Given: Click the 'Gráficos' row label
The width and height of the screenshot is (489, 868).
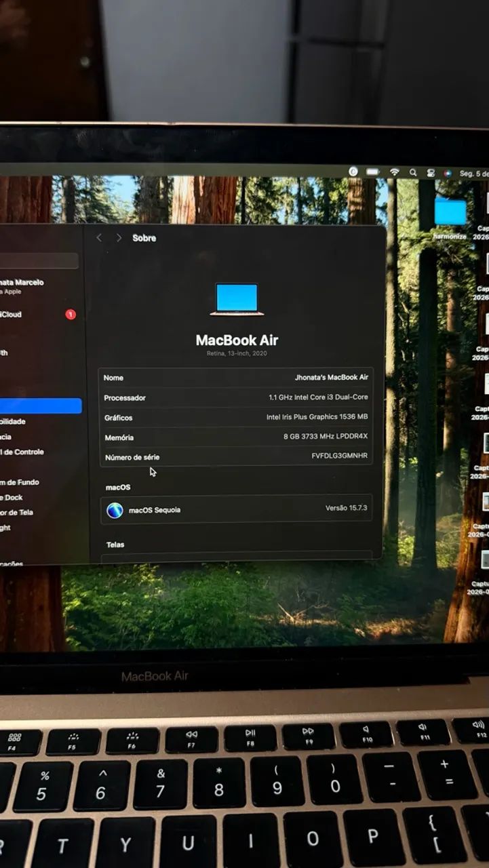Looking at the screenshot, I should [x=119, y=418].
